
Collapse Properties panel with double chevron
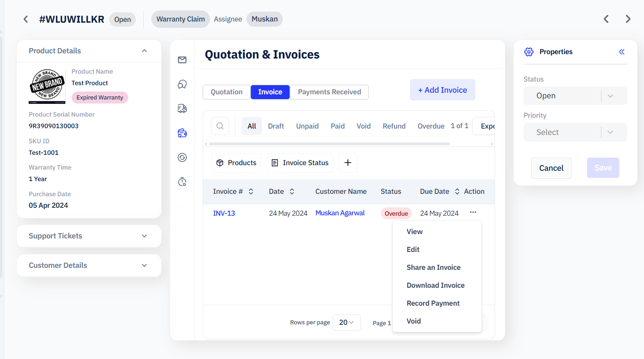click(x=621, y=52)
